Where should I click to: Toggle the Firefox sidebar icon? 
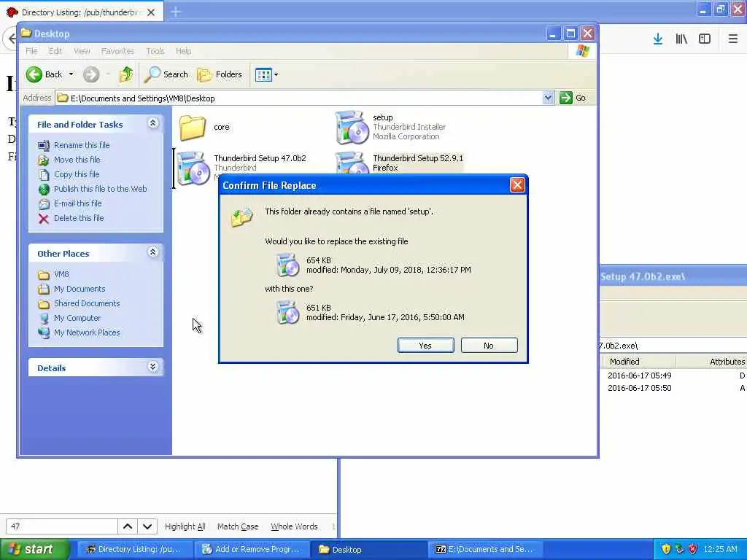(705, 39)
